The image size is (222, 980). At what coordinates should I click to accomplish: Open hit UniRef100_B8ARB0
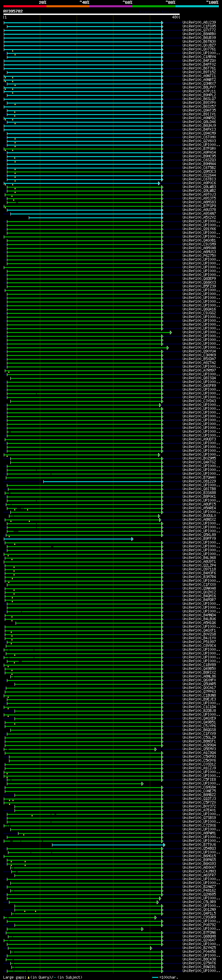coord(199,34)
